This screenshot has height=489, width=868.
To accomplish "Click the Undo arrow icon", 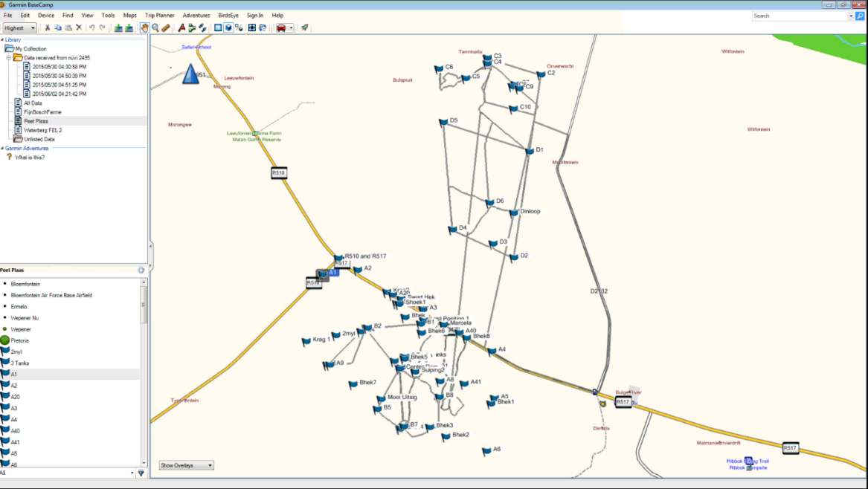I will [x=92, y=27].
